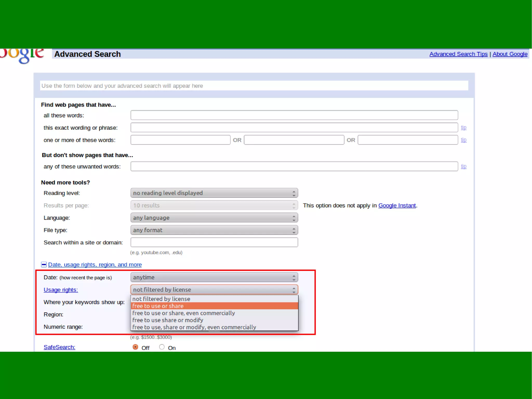Select SafeSearch On radio button
The image size is (532, 399).
(x=162, y=347)
